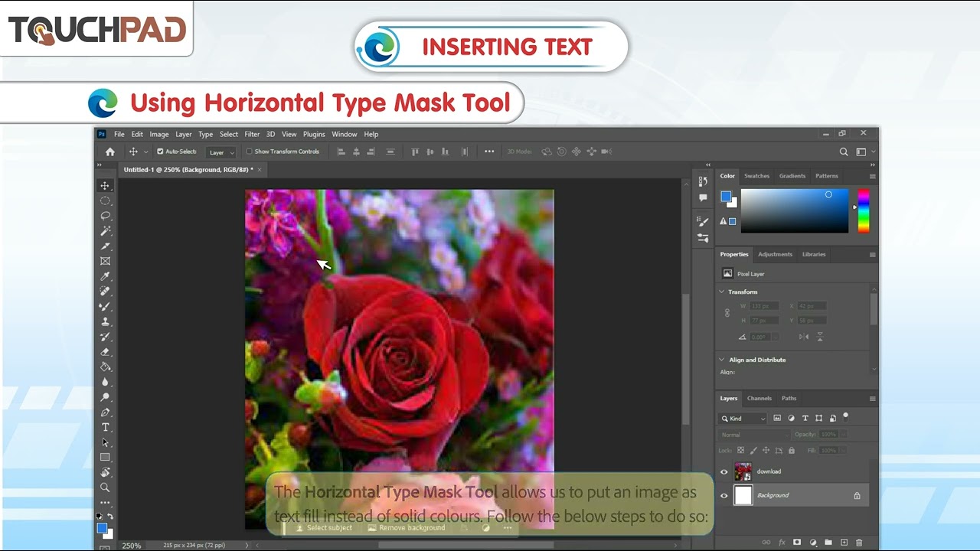Open the Layer auto-select dropdown
Viewport: 980px width, 551px height.
coord(220,152)
